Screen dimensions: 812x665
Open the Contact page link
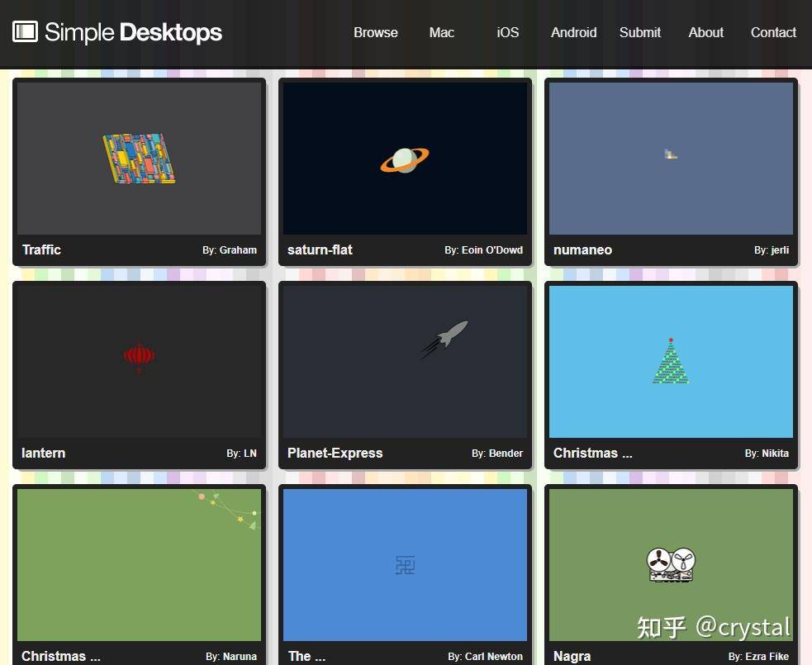click(773, 32)
